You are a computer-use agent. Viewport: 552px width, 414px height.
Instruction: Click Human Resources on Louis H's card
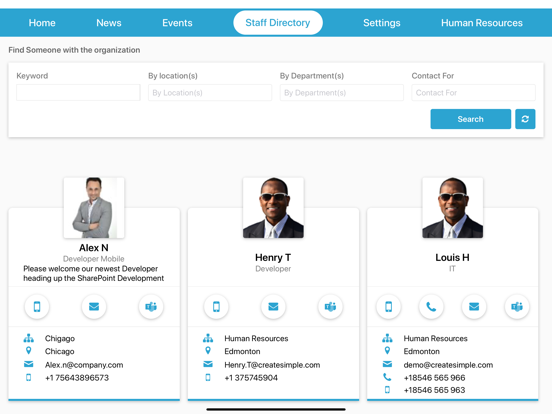435,338
